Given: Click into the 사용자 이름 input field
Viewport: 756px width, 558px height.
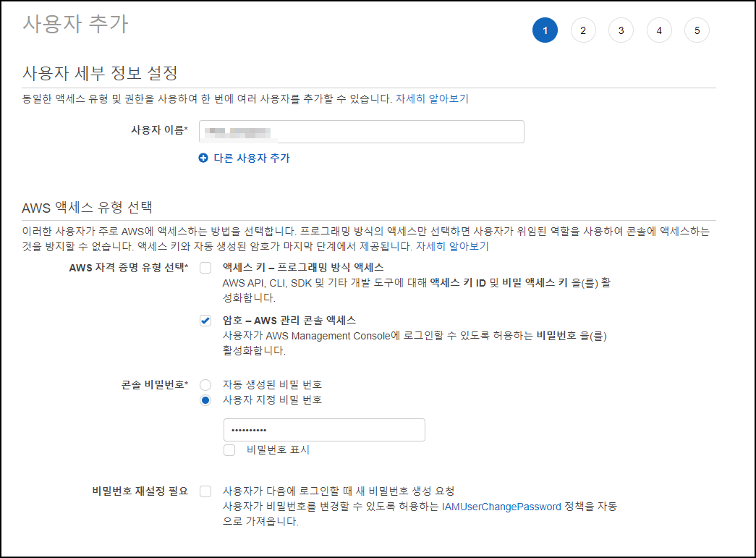Looking at the screenshot, I should (x=362, y=132).
